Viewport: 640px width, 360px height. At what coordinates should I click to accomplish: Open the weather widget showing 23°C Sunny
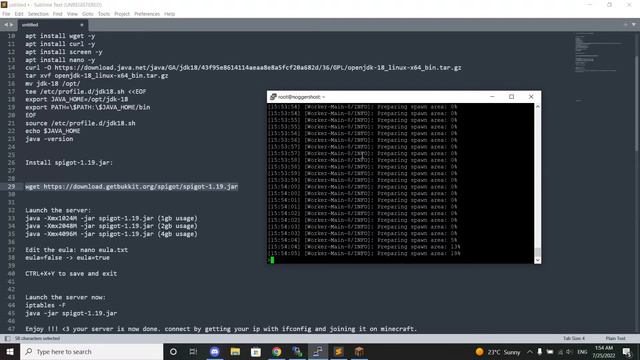498,351
